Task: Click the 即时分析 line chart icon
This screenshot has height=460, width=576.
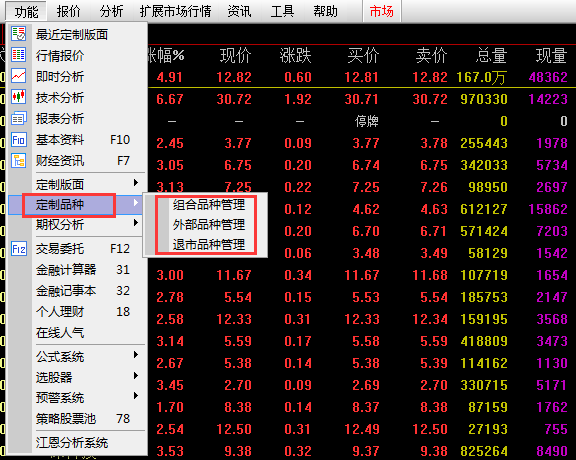Action: pos(18,76)
